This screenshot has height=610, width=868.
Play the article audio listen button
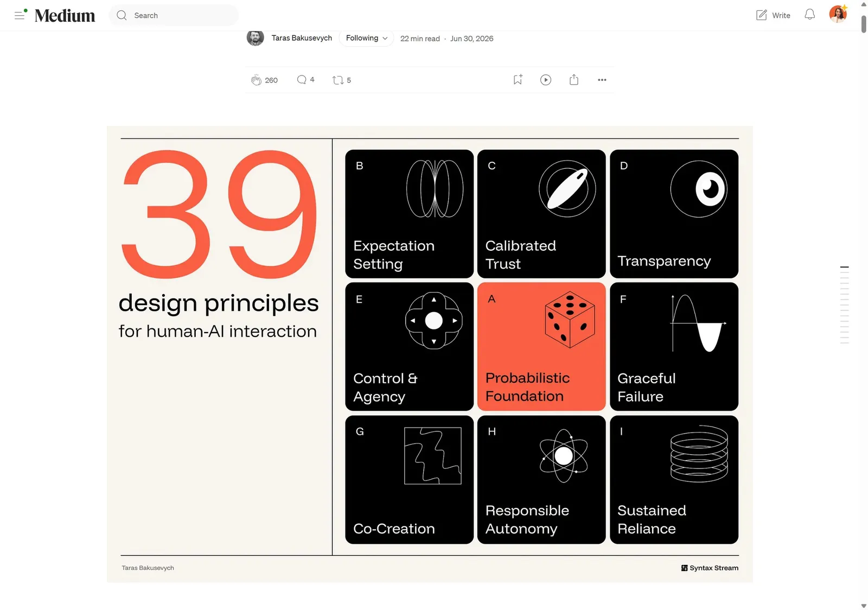tap(546, 80)
